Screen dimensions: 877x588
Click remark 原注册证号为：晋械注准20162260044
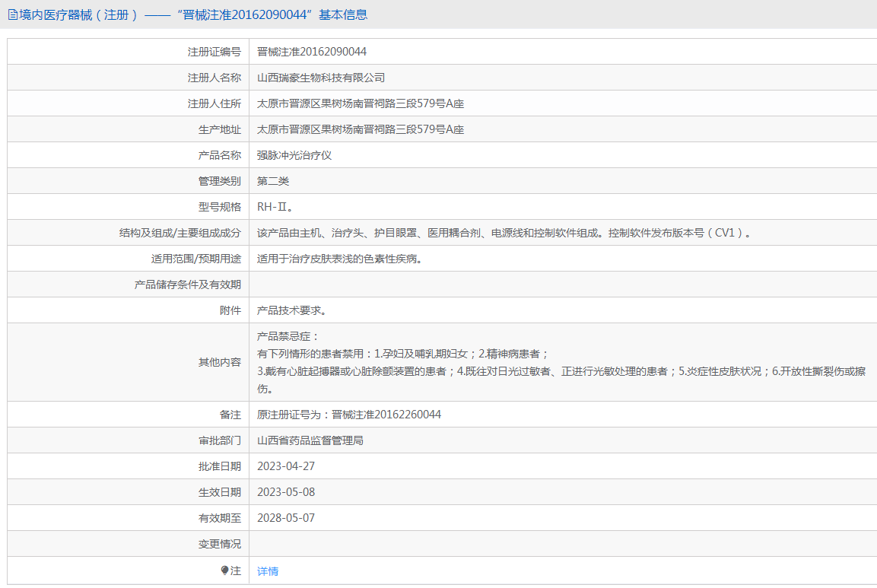[x=349, y=415]
